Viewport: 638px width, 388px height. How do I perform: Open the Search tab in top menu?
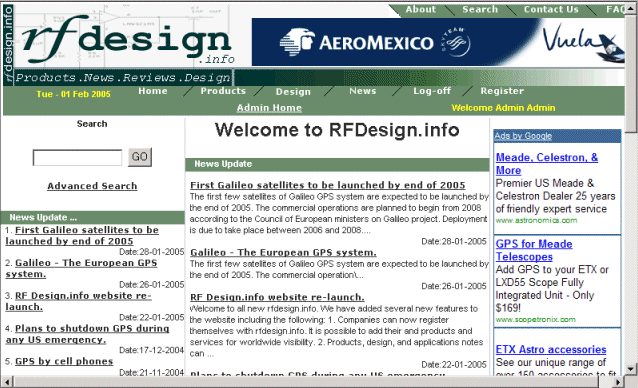point(480,9)
